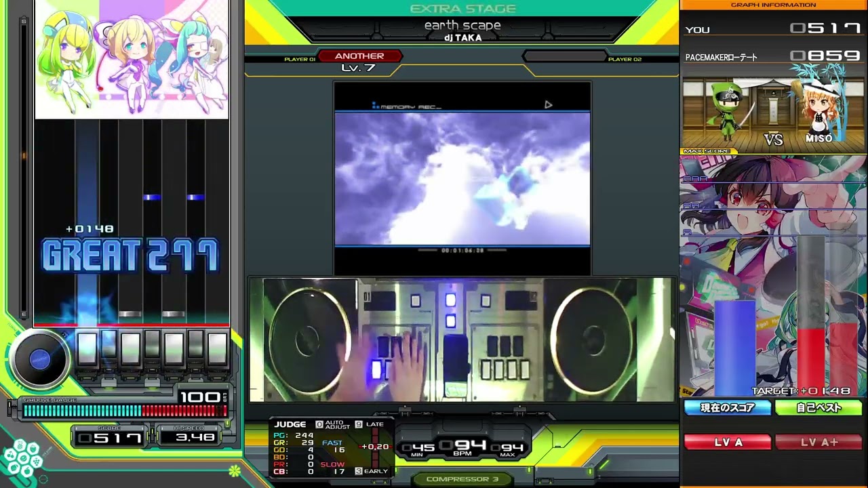The height and width of the screenshot is (488, 868).
Task: Click the 'TARGET:+0148' text
Action: point(801,391)
